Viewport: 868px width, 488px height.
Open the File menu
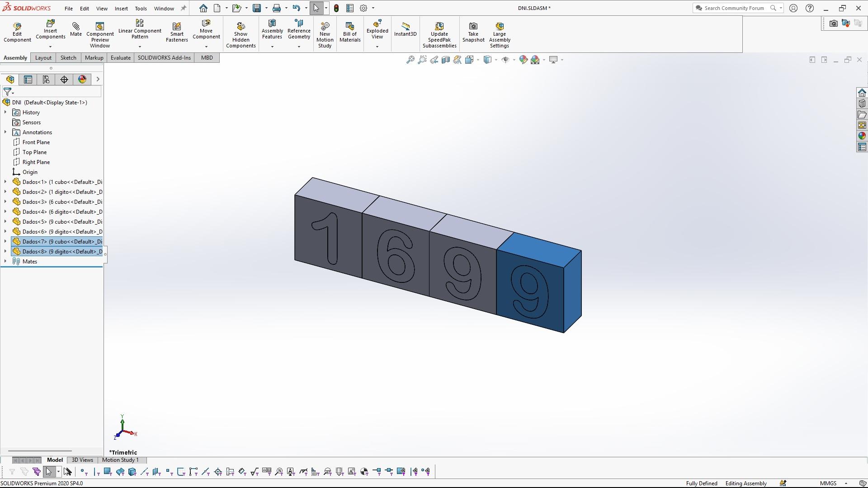(69, 9)
